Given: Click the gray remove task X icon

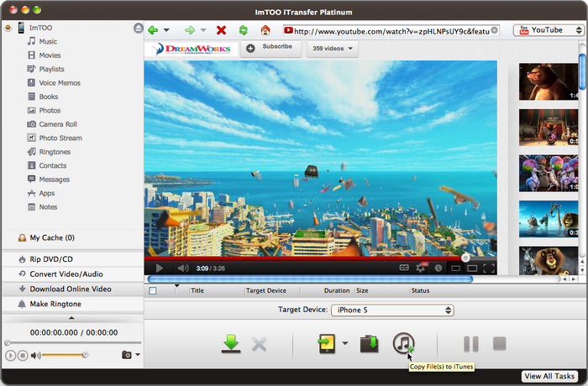Looking at the screenshot, I should (x=259, y=344).
